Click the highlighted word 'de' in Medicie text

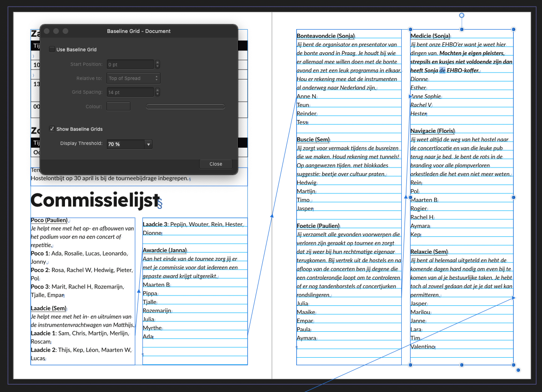(443, 71)
